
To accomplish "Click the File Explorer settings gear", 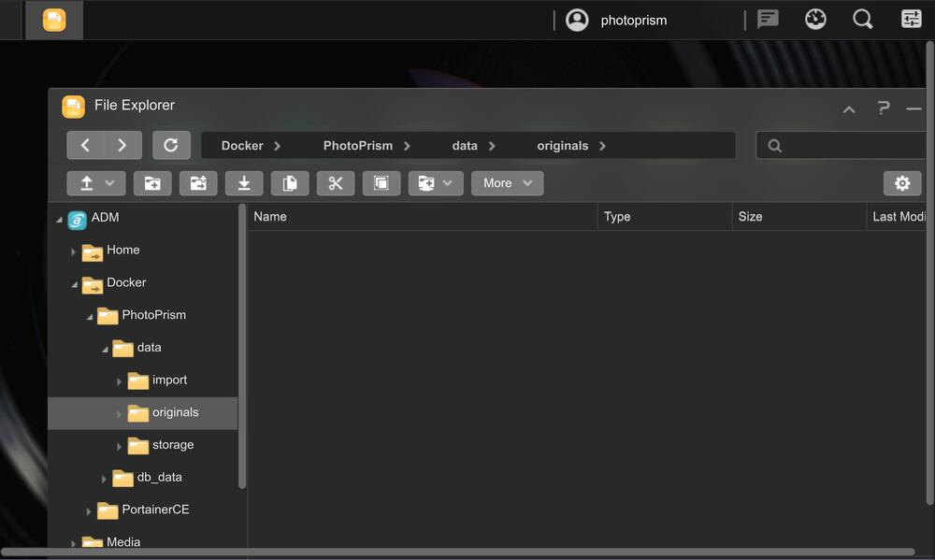I will coord(902,182).
